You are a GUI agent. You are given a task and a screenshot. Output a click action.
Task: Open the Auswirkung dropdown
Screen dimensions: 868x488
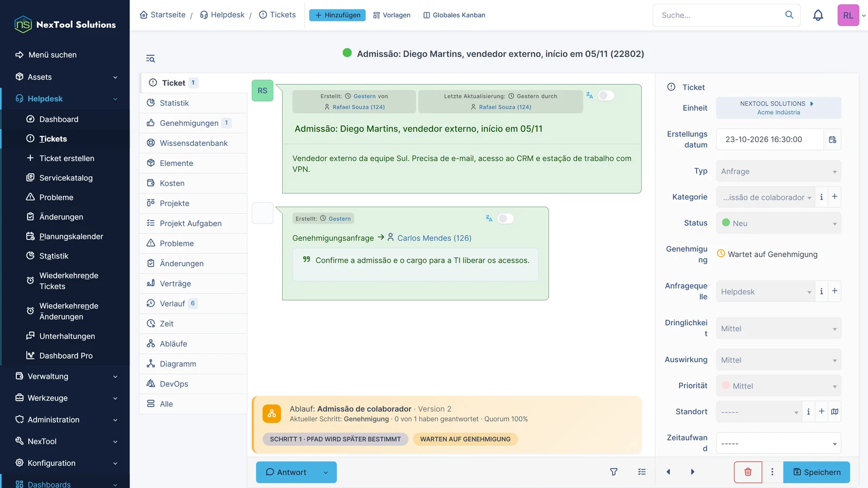pyautogui.click(x=778, y=360)
